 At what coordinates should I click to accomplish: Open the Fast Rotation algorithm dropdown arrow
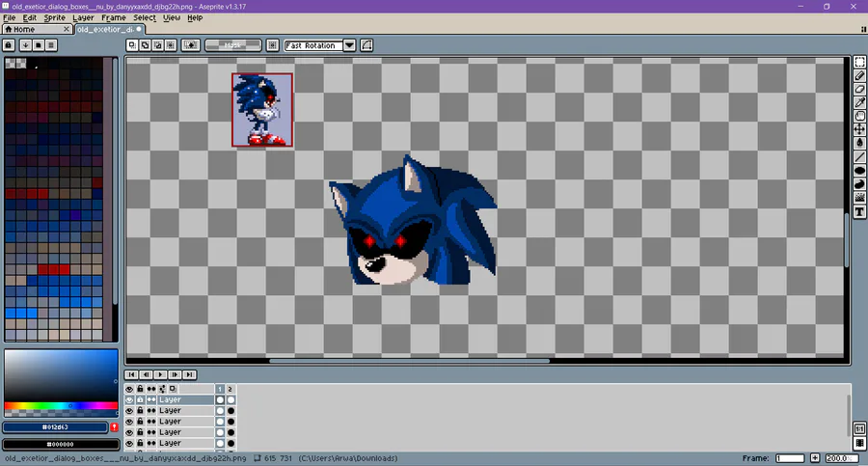tap(349, 45)
